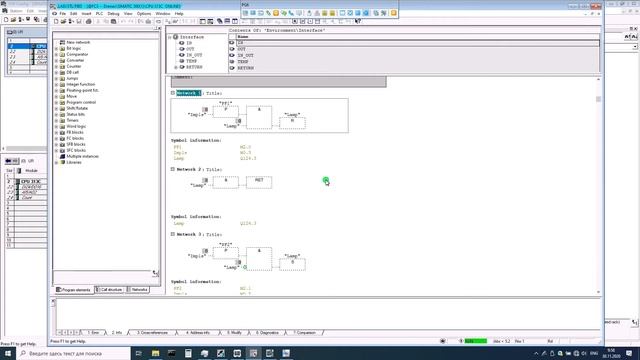This screenshot has width=640, height=360.
Task: Expand the DB call folder
Action: [56, 72]
